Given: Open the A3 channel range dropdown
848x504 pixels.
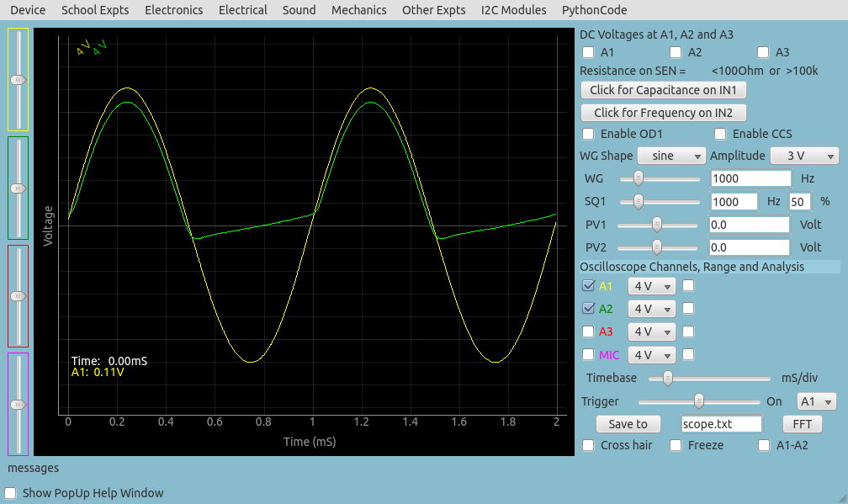Looking at the screenshot, I should [x=652, y=332].
